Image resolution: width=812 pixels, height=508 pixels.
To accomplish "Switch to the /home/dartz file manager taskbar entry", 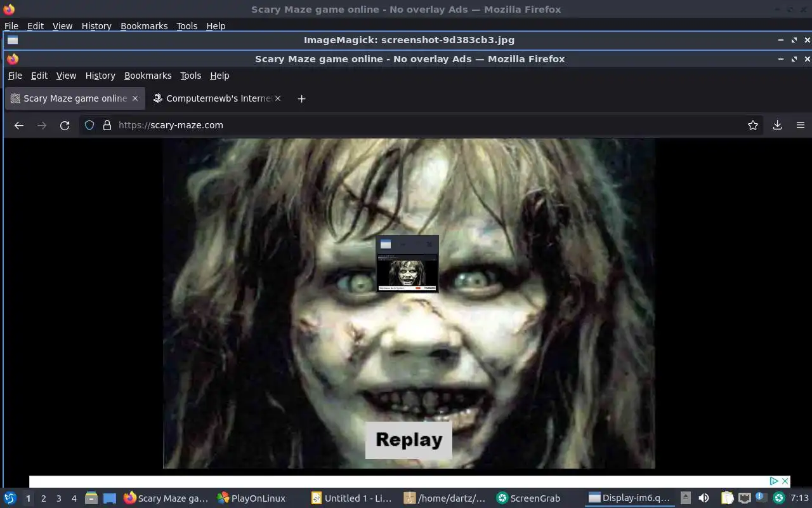I will 445,498.
